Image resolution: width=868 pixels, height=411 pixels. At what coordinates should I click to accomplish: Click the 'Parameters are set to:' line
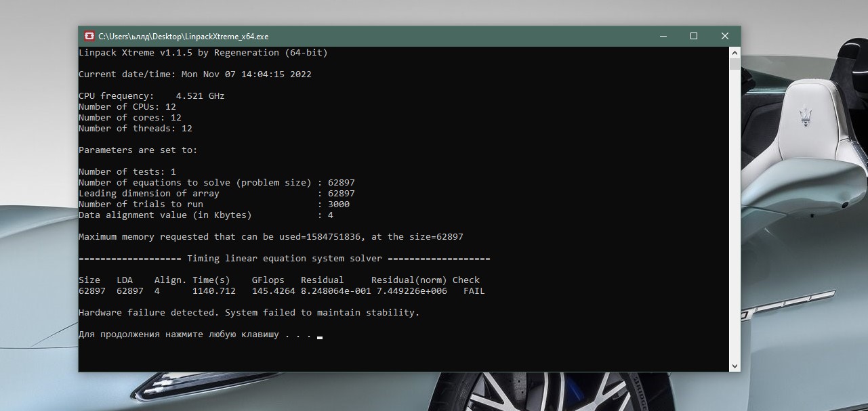(x=138, y=150)
